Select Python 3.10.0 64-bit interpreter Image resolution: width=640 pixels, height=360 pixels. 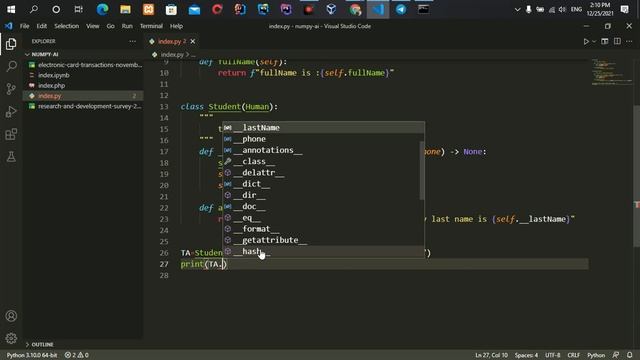(32, 355)
